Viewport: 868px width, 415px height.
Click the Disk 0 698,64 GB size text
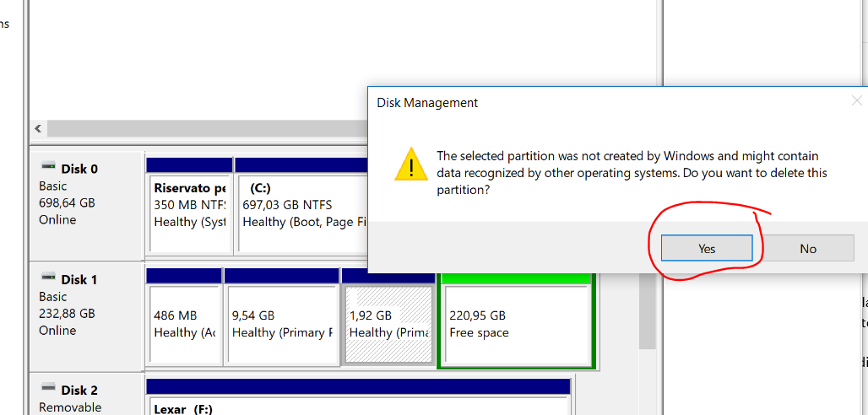67,203
